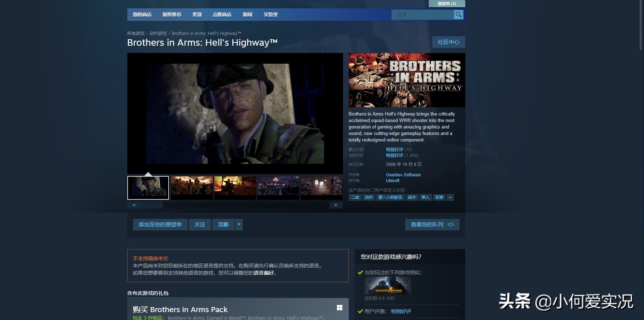Click the 您对这款游戏感兴趣吗? heading
This screenshot has width=644, height=320.
click(391, 257)
